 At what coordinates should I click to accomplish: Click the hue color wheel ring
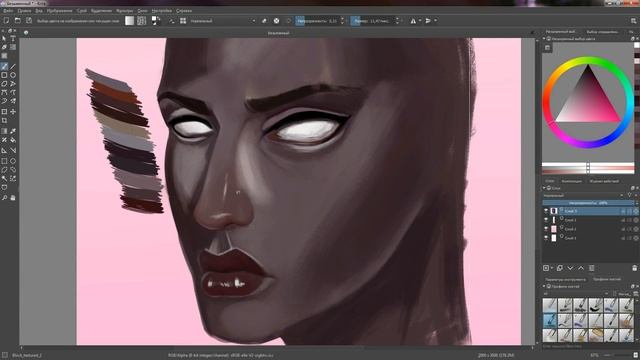(x=588, y=60)
